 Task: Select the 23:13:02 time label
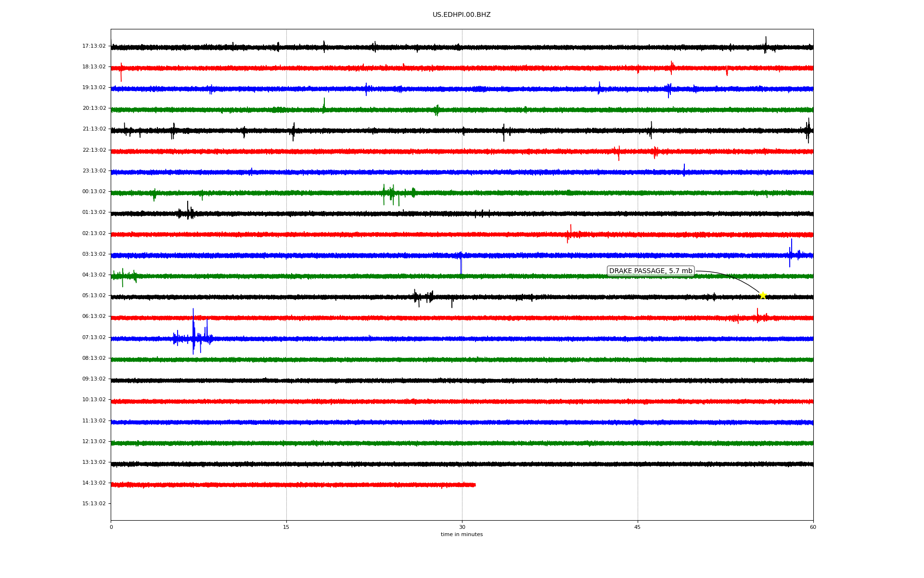coord(94,171)
